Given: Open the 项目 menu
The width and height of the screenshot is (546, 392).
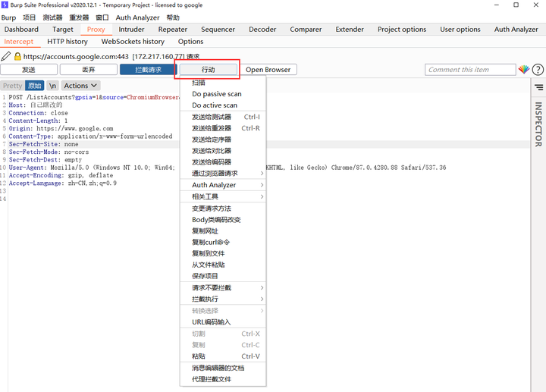Looking at the screenshot, I should (x=30, y=17).
